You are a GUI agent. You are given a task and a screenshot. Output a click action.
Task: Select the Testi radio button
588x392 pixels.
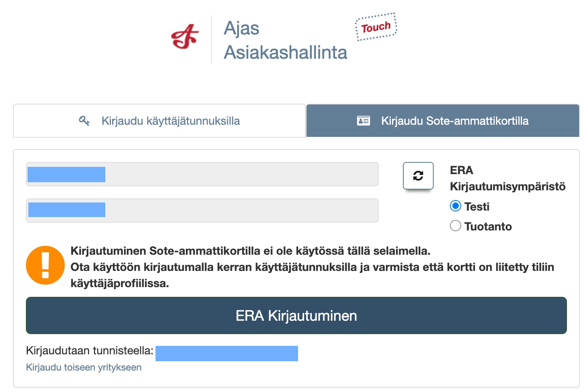point(456,206)
